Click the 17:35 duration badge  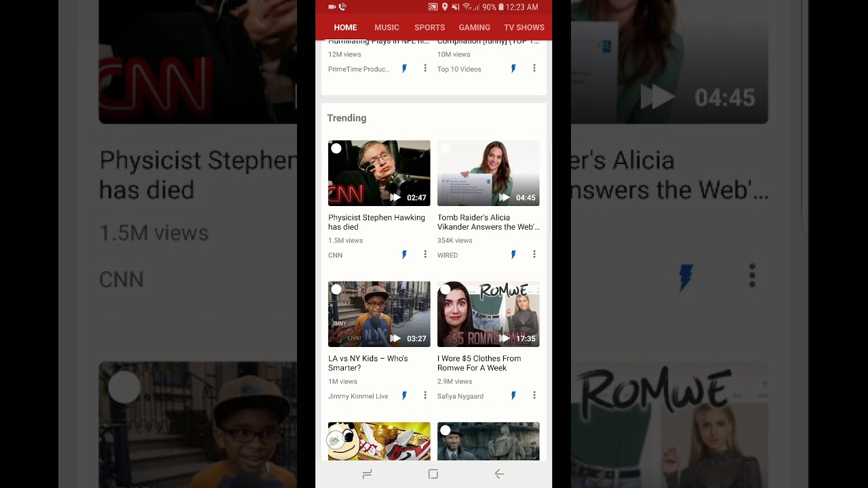pos(526,339)
